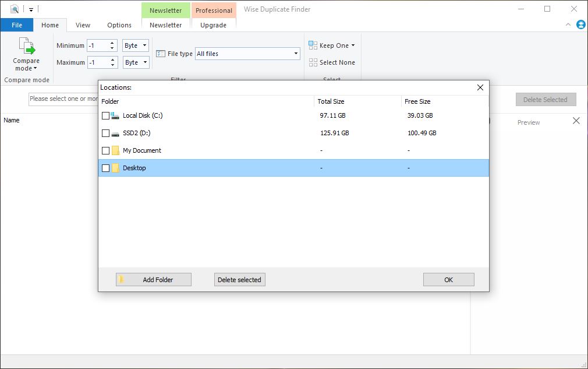Select the '100.49 GB' free size cell

pyautogui.click(x=422, y=133)
